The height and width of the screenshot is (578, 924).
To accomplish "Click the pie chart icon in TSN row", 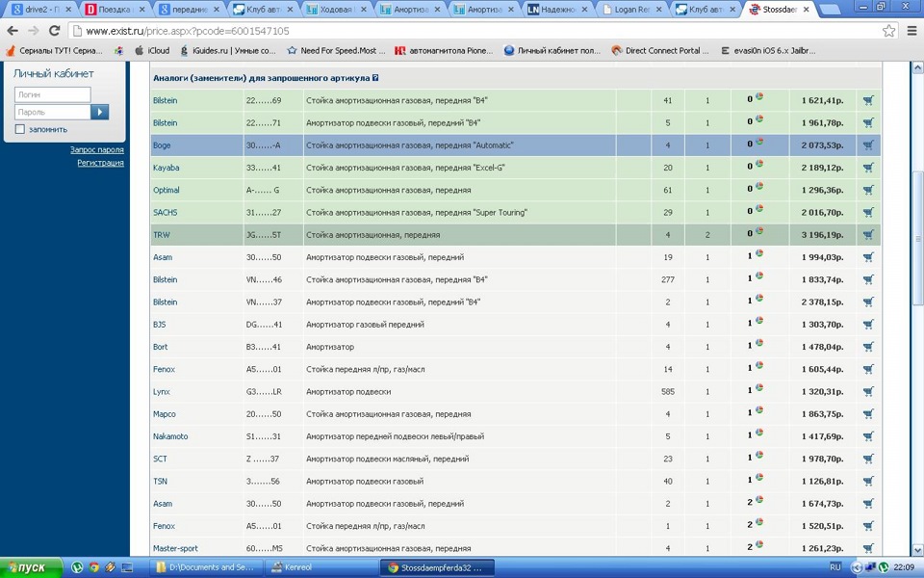I will (x=759, y=478).
